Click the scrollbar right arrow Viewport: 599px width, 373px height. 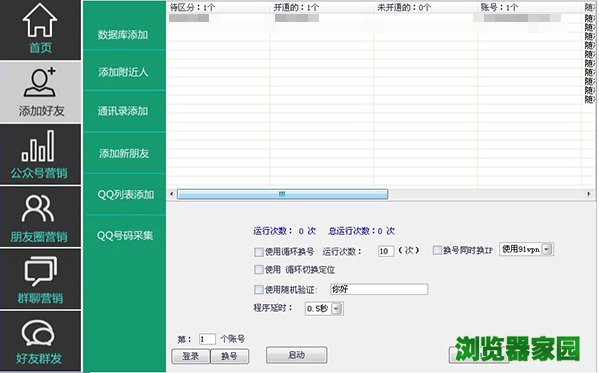click(x=589, y=194)
